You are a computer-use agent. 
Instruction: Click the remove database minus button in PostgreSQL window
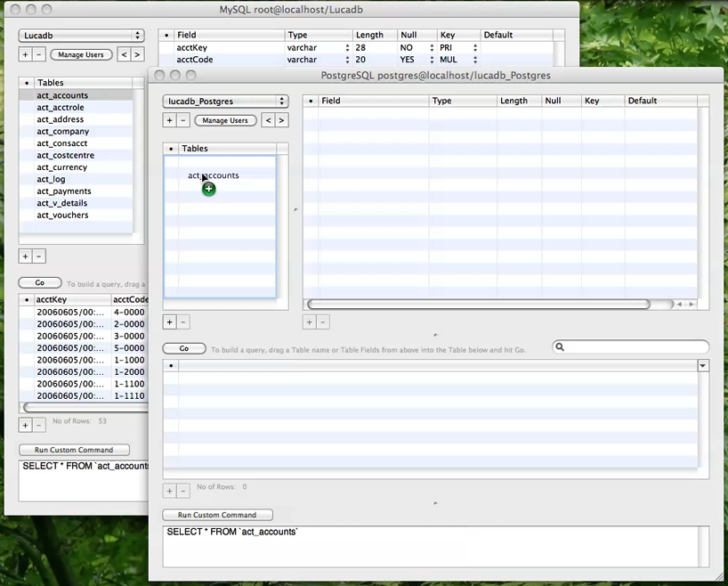pos(182,120)
